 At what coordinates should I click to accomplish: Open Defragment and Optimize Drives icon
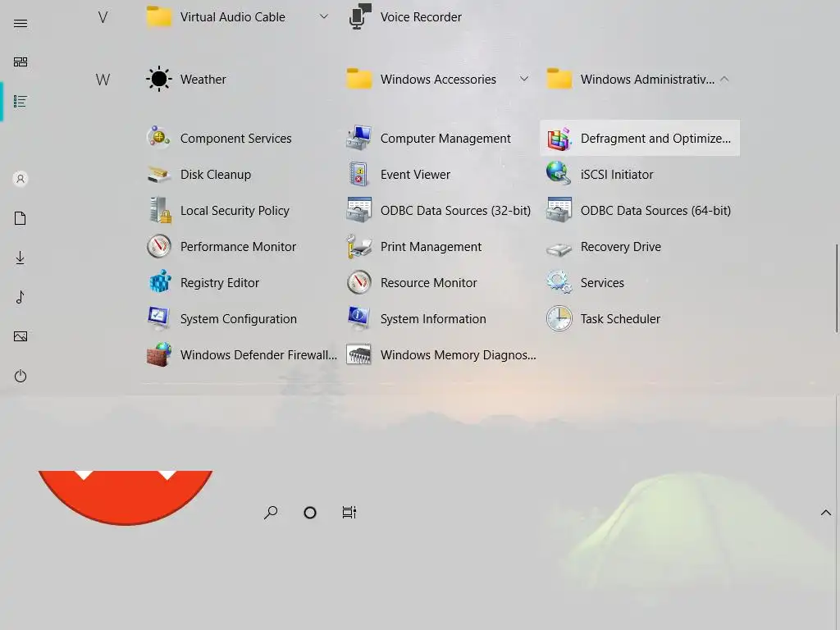coord(559,138)
